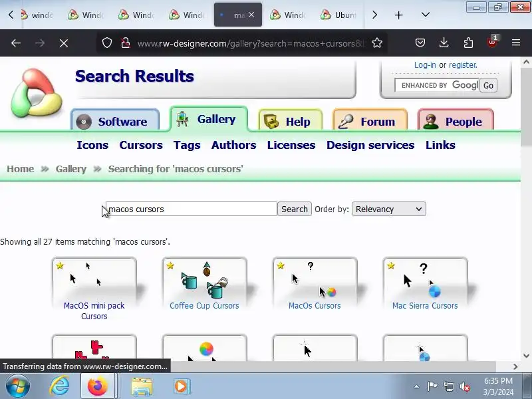Open the media player taskbar icon
This screenshot has width=532, height=399.
(182, 386)
